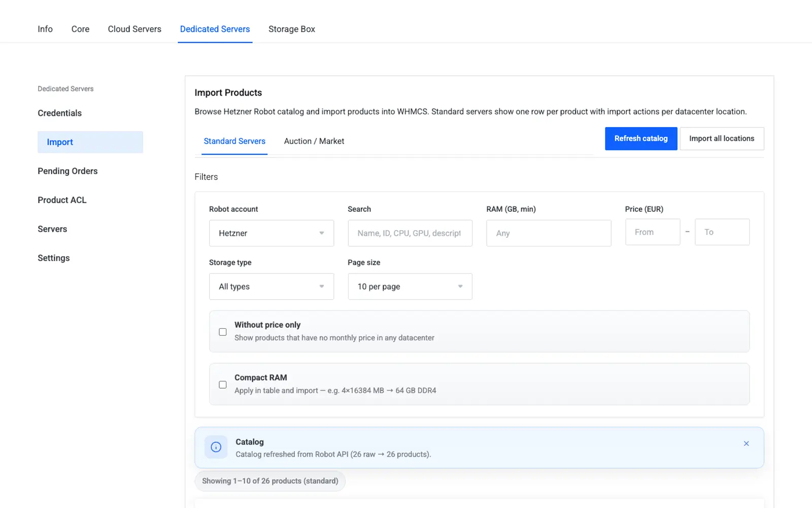Image resolution: width=812 pixels, height=508 pixels.
Task: Click the 'Filters' label
Action: (x=206, y=177)
